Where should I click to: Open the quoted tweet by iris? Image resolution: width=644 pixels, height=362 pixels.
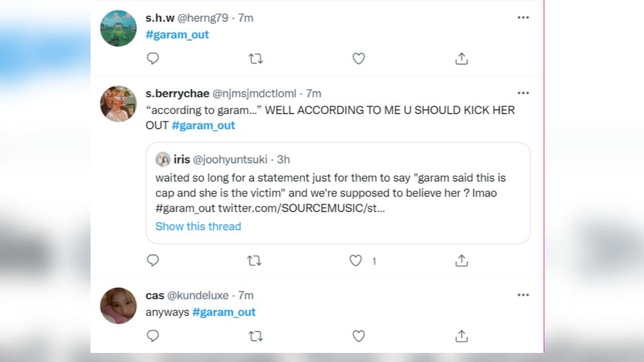[338, 193]
